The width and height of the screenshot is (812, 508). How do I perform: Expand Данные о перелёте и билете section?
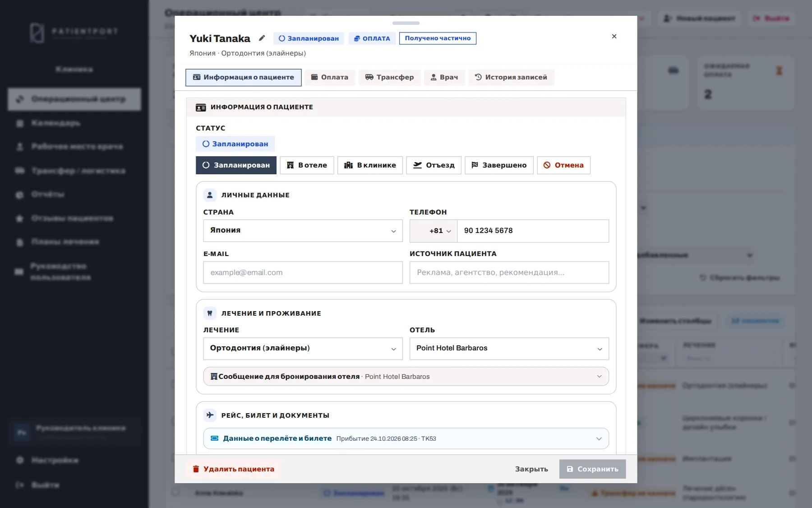pos(406,438)
